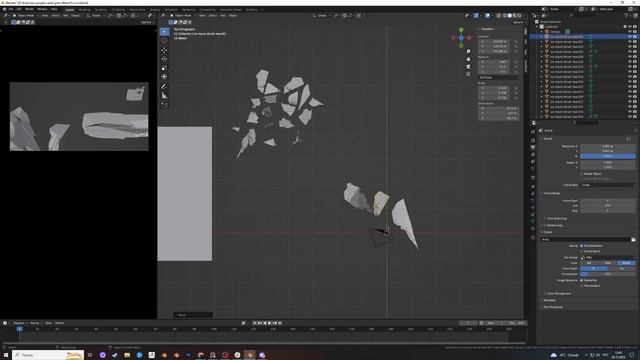Click play animation button in timeline
The height and width of the screenshot is (360, 640).
(x=270, y=323)
